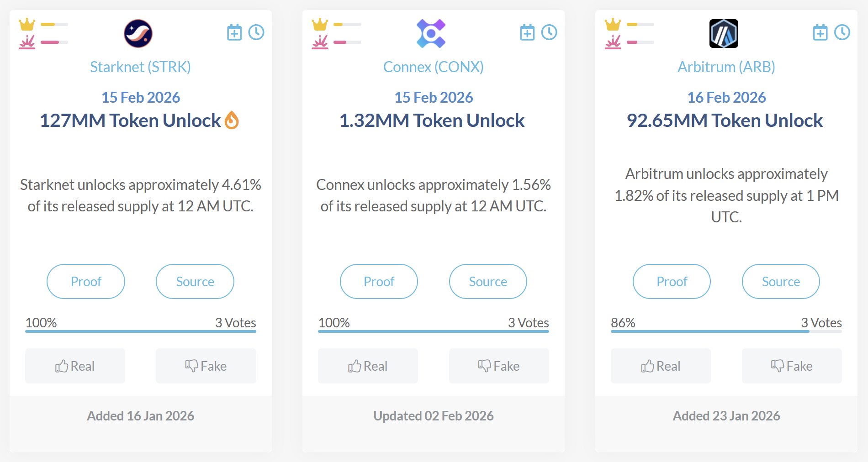Open the Proof for the Starknet event

(86, 282)
